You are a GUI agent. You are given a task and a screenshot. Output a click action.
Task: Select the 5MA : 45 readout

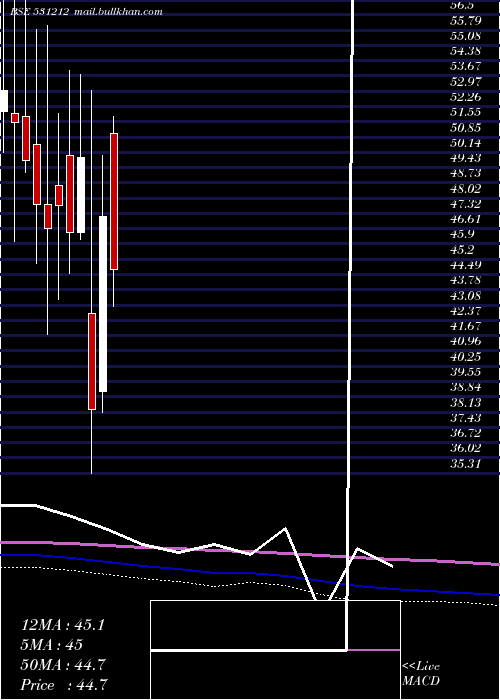click(51, 645)
